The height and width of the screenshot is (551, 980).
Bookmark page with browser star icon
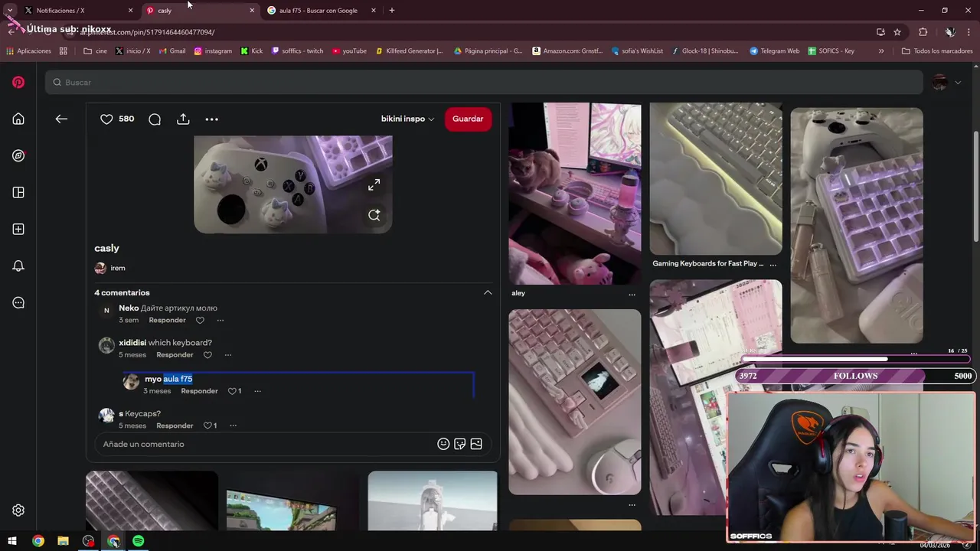[897, 32]
